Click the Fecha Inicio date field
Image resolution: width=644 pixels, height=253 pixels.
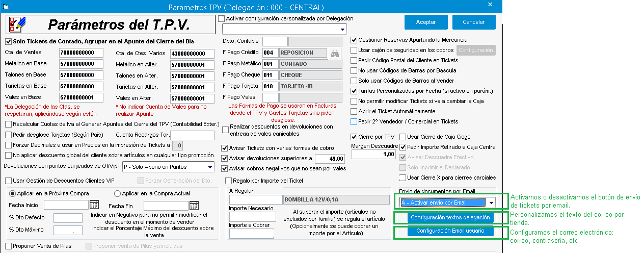pyautogui.click(x=66, y=205)
